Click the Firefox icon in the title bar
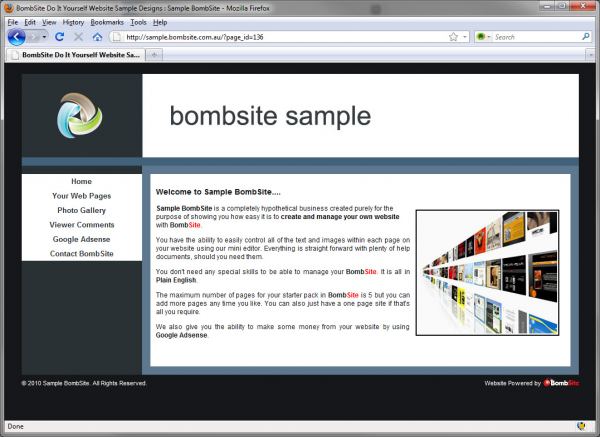Viewport: 600px width, 437px height. [9, 8]
